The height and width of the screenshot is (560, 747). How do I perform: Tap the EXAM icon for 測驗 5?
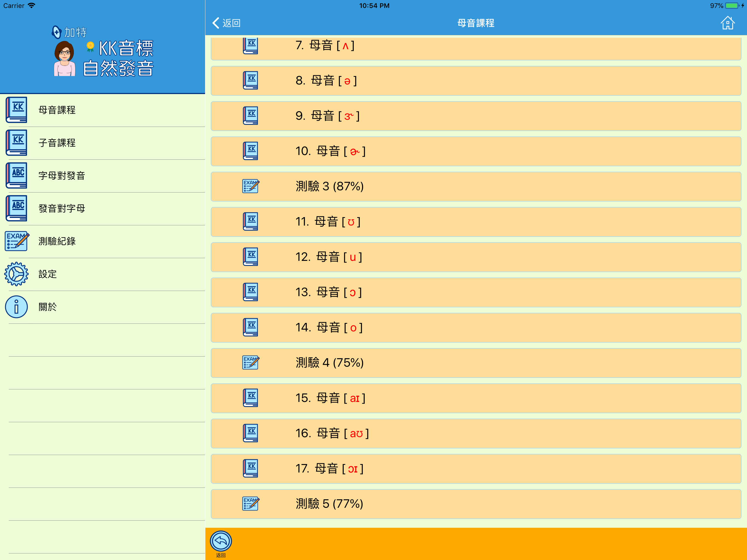[251, 504]
